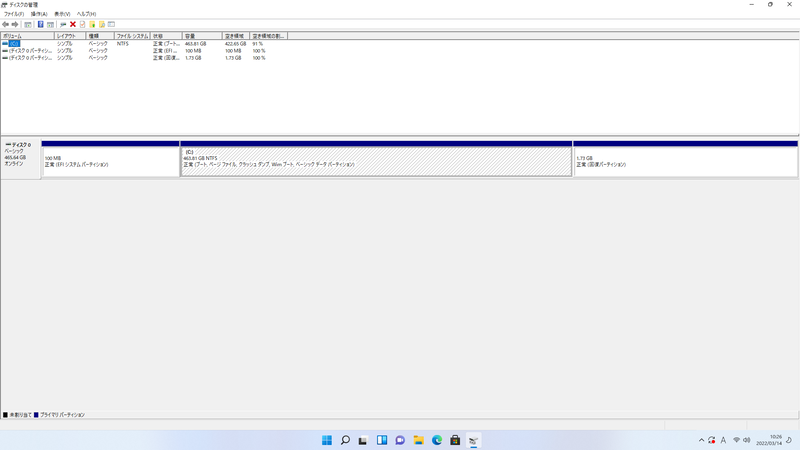Viewport: 800px width, 450px height.
Task: Open the 表示(V) menu
Action: [x=62, y=14]
